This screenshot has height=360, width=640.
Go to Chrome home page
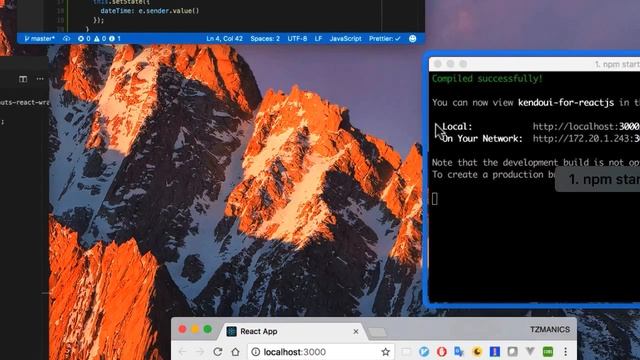(236, 352)
